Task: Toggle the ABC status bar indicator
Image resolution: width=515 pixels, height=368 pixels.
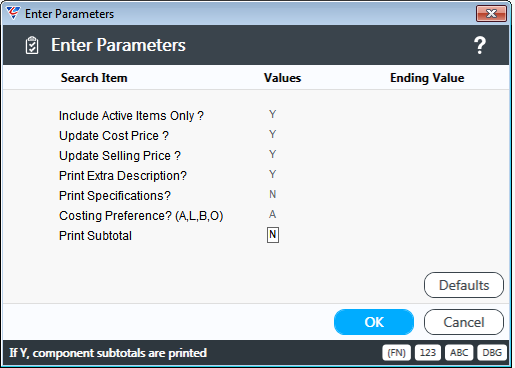Action: click(459, 353)
